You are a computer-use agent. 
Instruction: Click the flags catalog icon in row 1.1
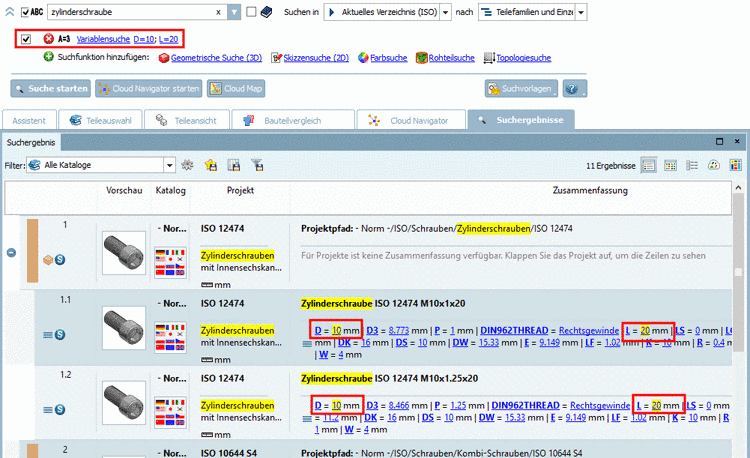[170, 337]
